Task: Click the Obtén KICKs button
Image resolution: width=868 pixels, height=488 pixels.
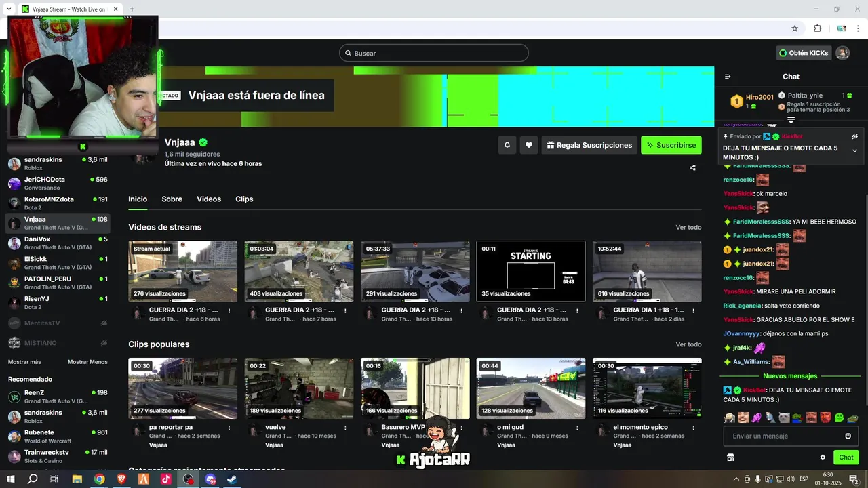Action: pyautogui.click(x=804, y=53)
